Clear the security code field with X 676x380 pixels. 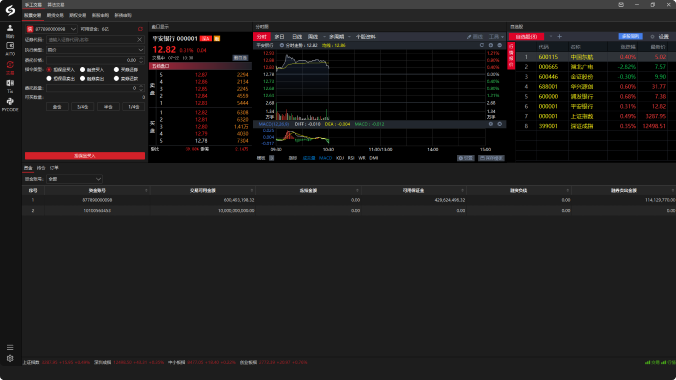click(x=139, y=40)
